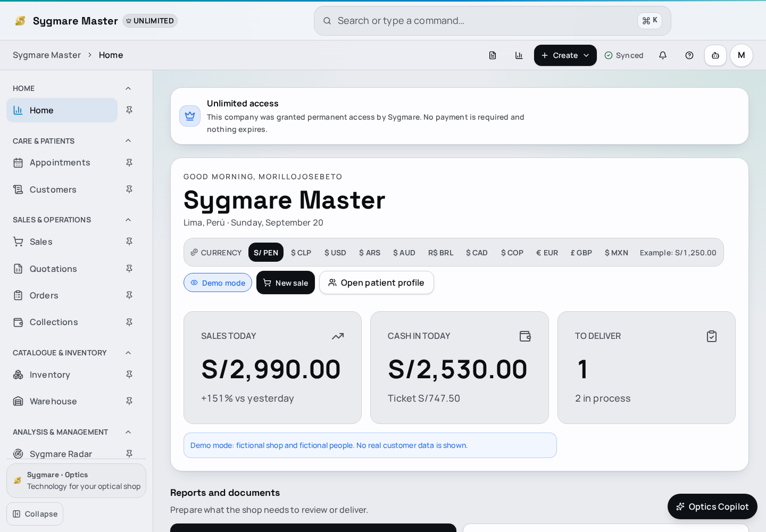
Task: Click the robot assistant icon button
Action: pos(715,55)
